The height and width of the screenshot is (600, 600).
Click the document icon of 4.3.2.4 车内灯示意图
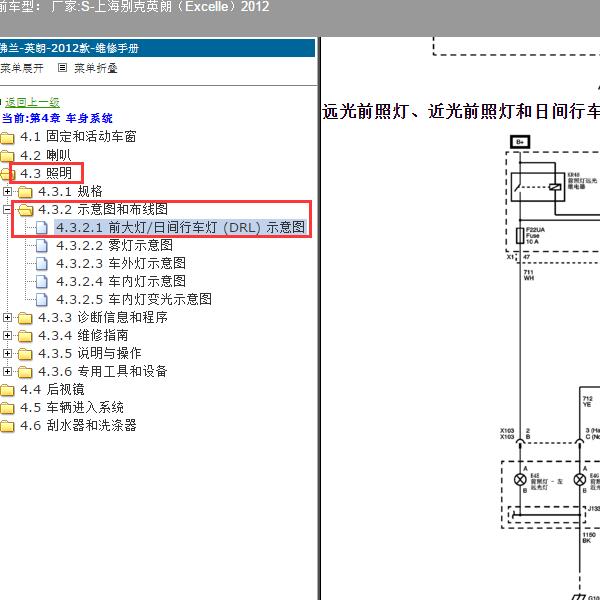point(41,281)
